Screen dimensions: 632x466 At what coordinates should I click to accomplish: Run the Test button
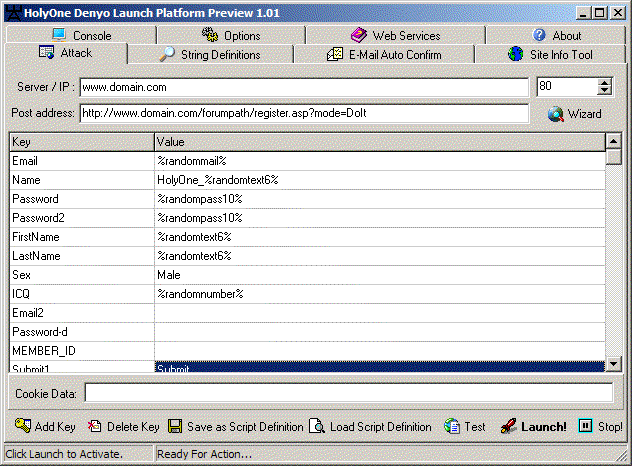tap(465, 426)
